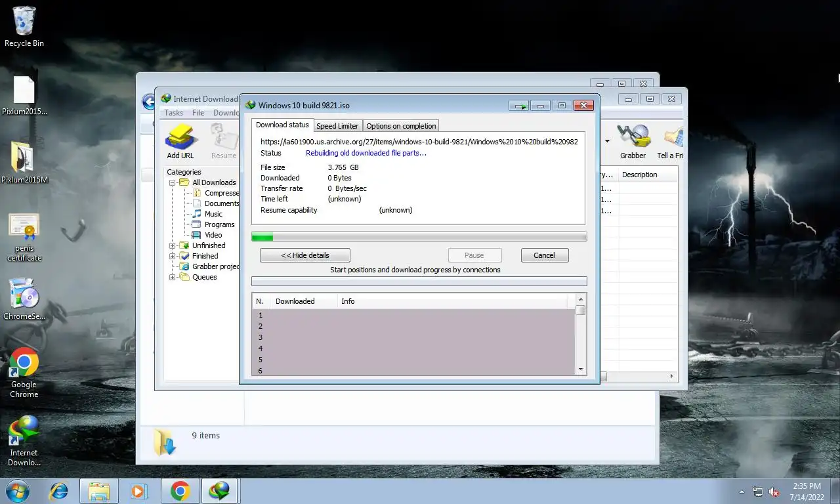Click the Queues folder in the category tree

click(x=198, y=277)
